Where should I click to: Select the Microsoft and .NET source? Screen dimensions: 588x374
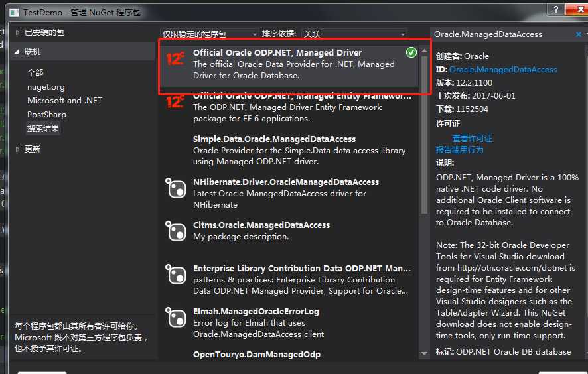64,100
